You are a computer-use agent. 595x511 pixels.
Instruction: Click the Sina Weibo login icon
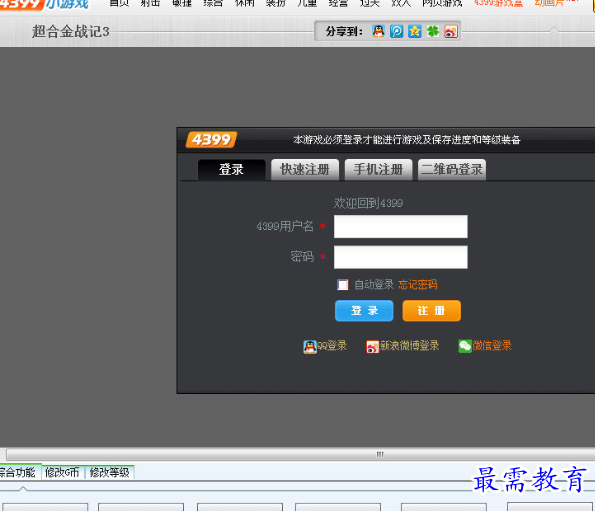tap(373, 346)
